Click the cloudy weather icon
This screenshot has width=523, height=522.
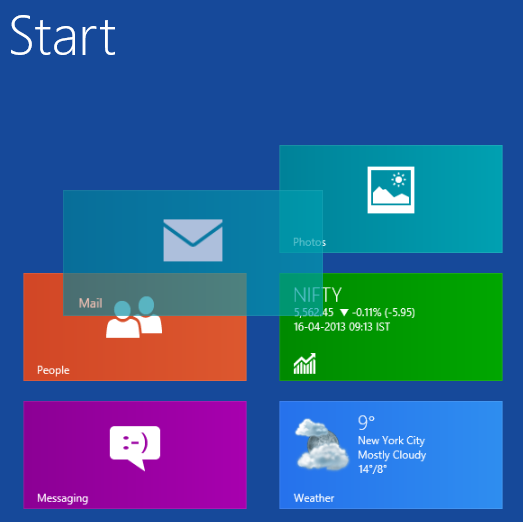[322, 444]
